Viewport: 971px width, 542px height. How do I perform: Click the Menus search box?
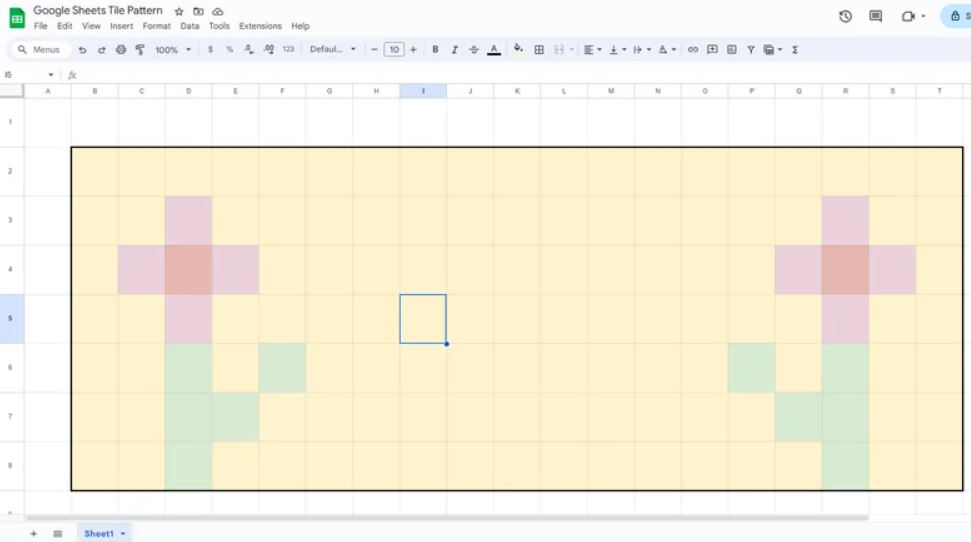(x=41, y=50)
